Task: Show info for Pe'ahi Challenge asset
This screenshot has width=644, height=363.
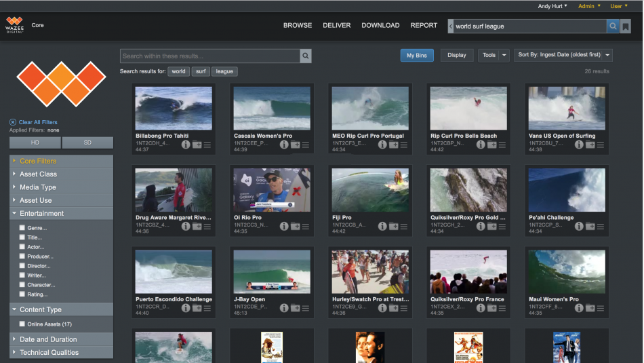Action: coord(579,227)
